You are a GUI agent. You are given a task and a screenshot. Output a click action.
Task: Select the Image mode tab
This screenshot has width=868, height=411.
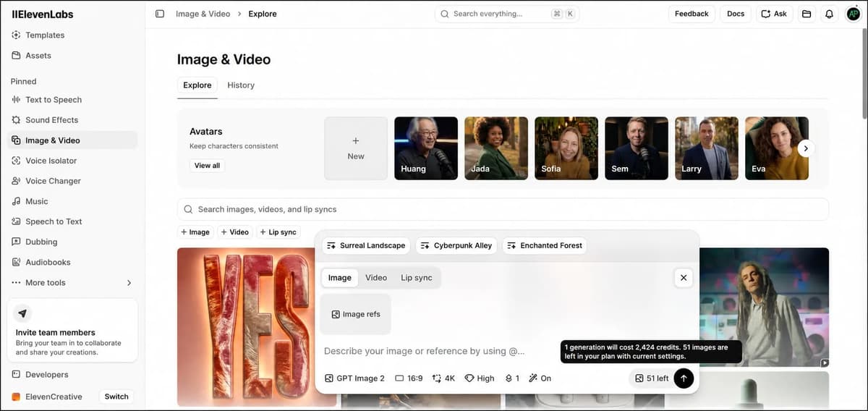(340, 278)
